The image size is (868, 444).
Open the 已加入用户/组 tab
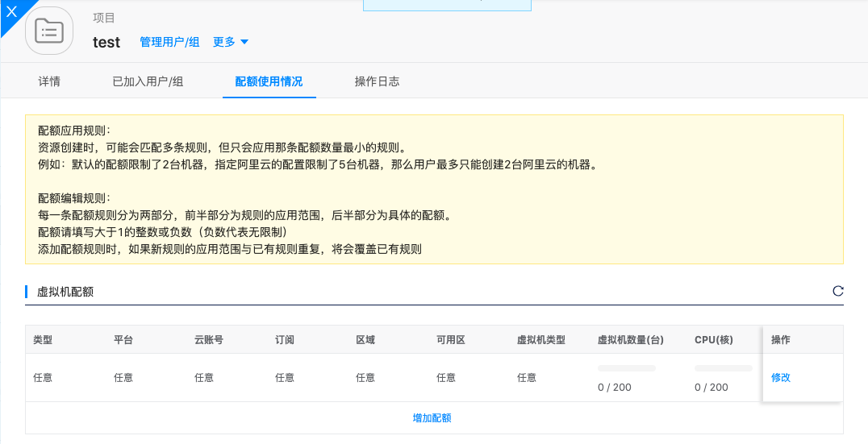point(148,81)
